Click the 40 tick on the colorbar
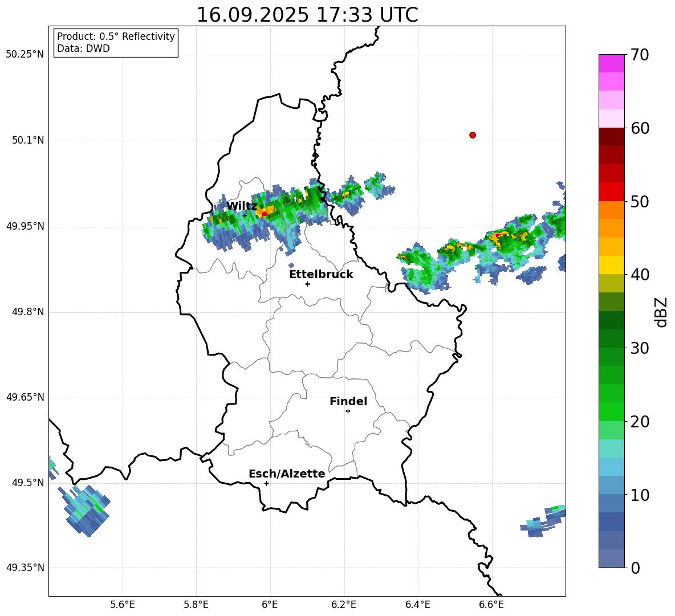This screenshot has width=675, height=616. (640, 275)
